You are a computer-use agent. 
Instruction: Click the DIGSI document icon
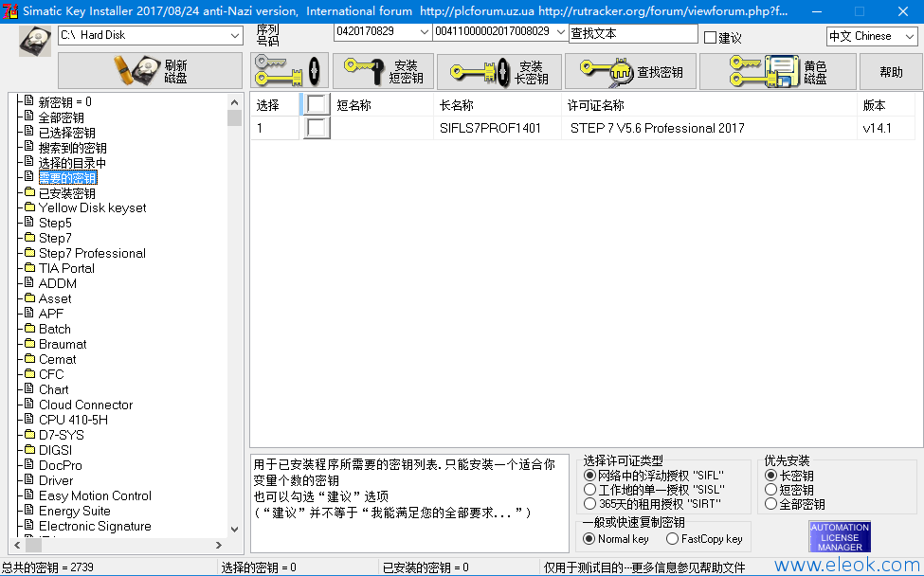pyautogui.click(x=28, y=449)
